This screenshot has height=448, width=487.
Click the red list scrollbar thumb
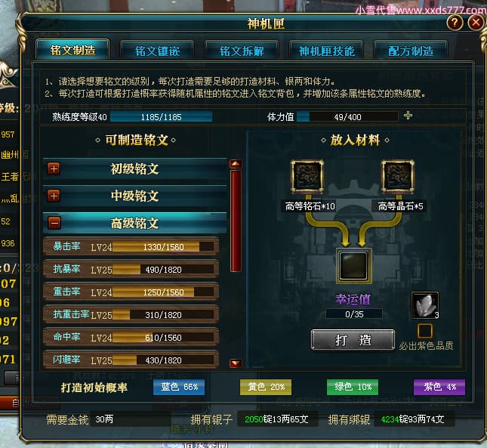coord(236,221)
